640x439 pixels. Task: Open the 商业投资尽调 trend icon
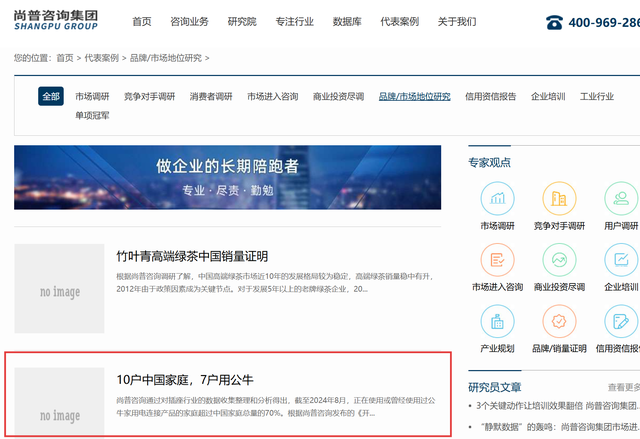click(x=559, y=260)
